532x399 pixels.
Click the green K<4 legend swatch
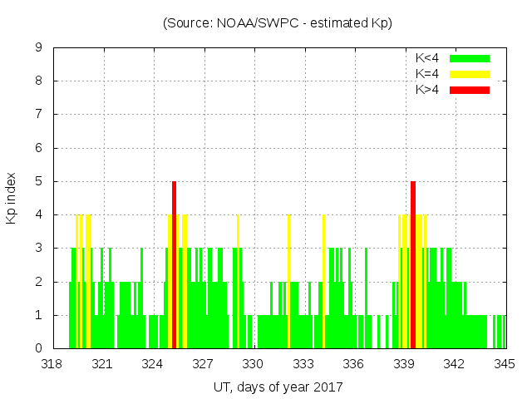[470, 58]
